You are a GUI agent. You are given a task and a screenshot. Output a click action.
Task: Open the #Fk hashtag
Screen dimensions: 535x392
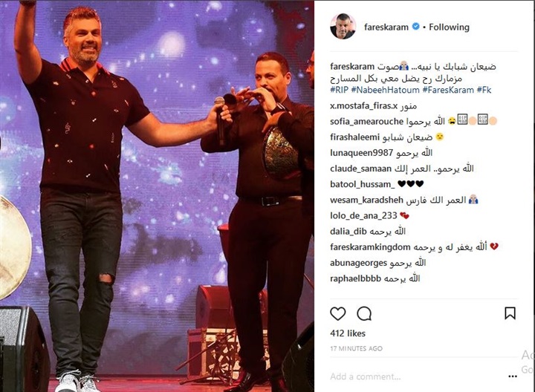click(x=484, y=91)
